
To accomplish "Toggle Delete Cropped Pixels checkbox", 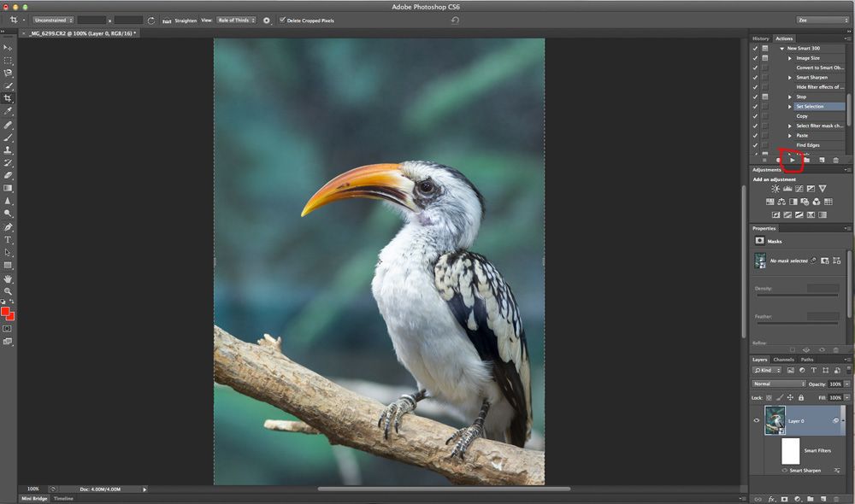I will tap(283, 20).
